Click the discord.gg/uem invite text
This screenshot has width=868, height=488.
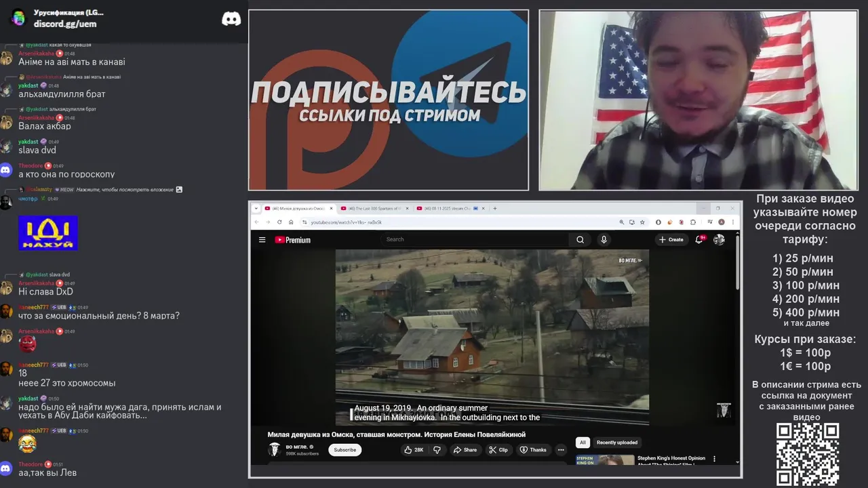tap(65, 24)
